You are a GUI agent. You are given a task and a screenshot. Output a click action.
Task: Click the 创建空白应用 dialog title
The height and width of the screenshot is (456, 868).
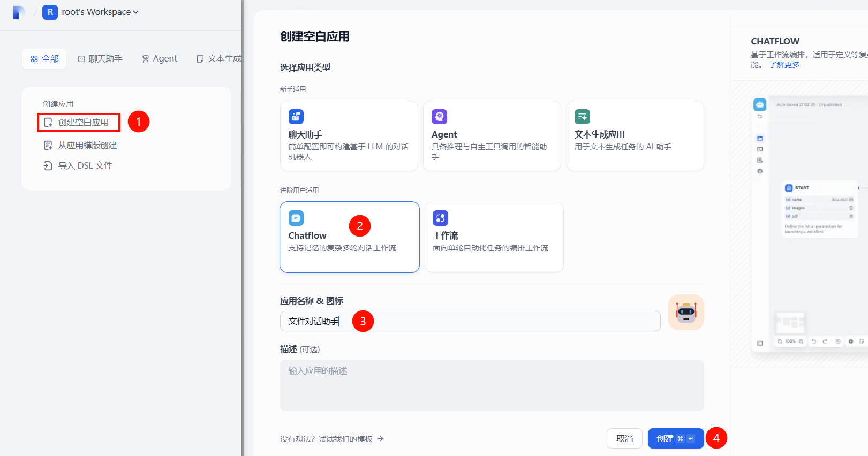coord(315,36)
